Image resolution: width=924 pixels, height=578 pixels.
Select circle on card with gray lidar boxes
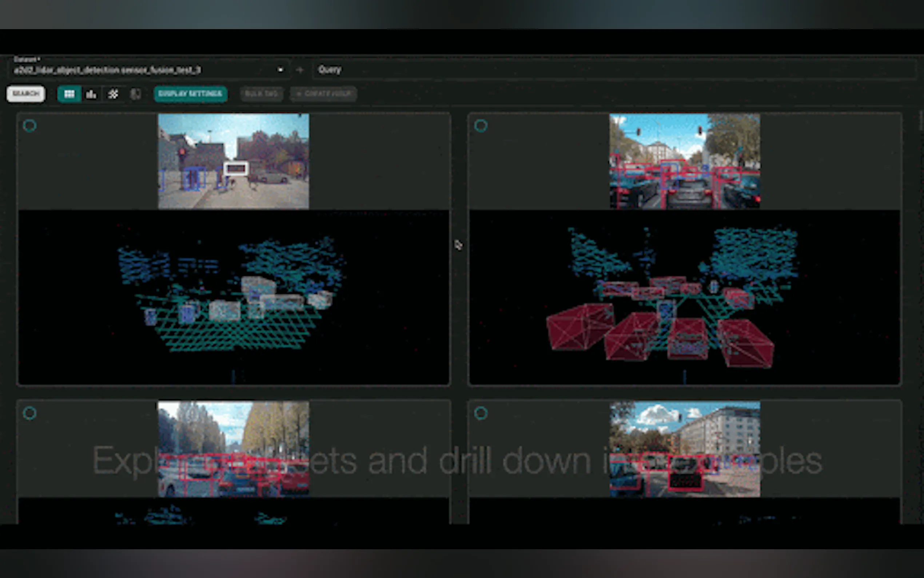[30, 125]
